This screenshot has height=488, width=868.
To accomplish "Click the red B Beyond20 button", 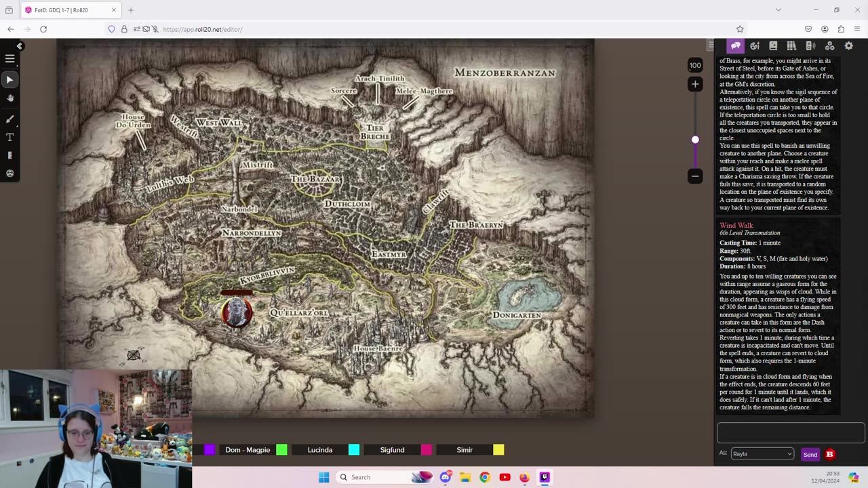I will pyautogui.click(x=829, y=454).
